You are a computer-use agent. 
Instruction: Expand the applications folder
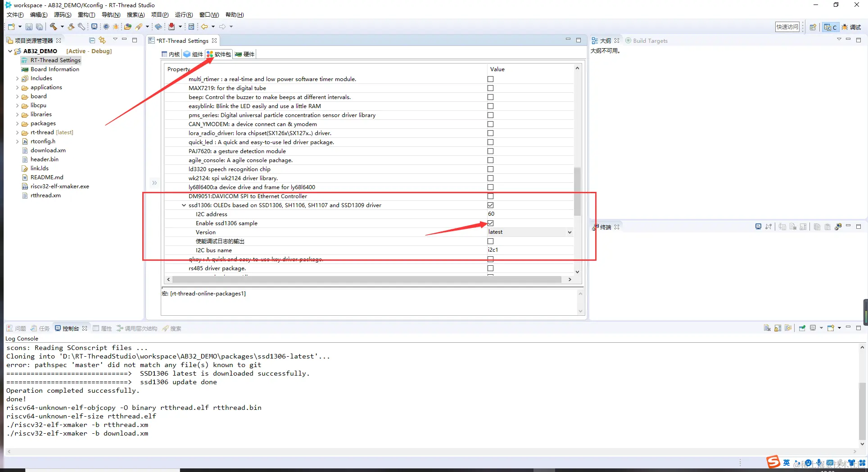[18, 87]
